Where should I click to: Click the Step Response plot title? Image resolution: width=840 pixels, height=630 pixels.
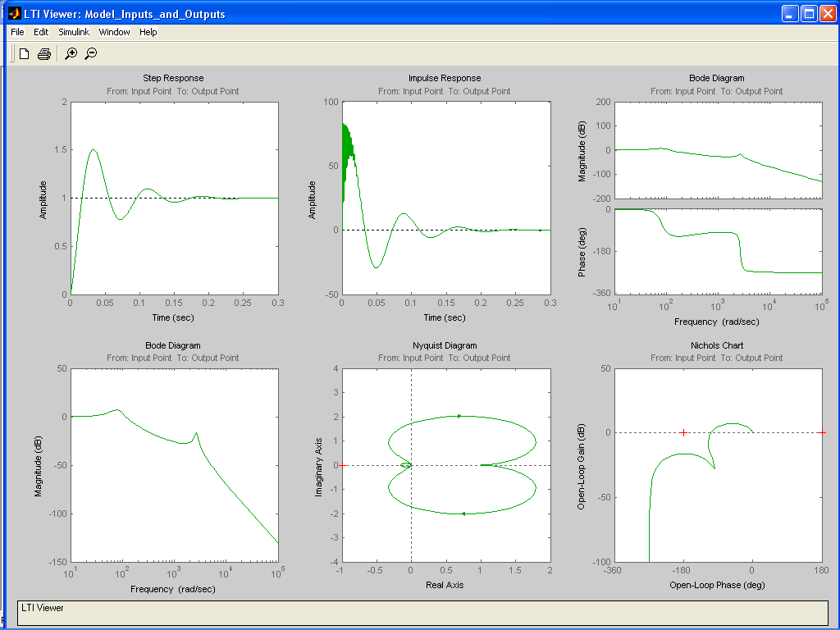click(173, 78)
